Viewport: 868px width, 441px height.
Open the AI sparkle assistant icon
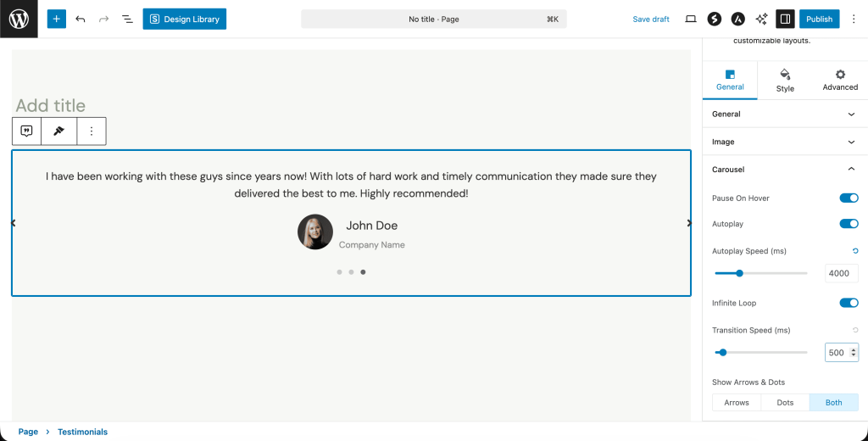[762, 19]
